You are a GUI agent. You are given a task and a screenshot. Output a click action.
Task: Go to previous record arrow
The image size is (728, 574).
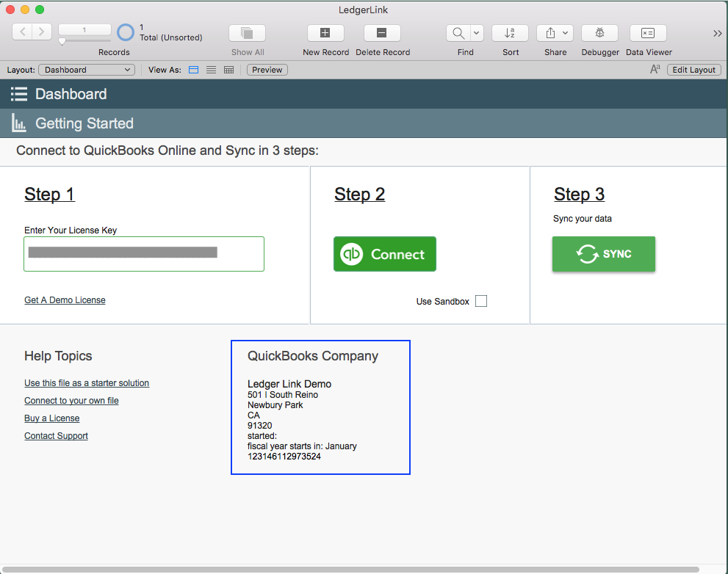[x=22, y=32]
